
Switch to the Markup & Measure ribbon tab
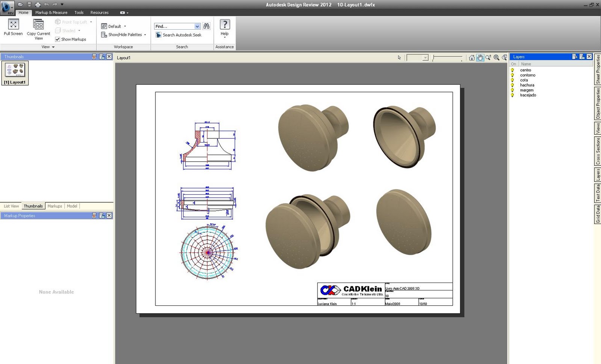click(51, 12)
